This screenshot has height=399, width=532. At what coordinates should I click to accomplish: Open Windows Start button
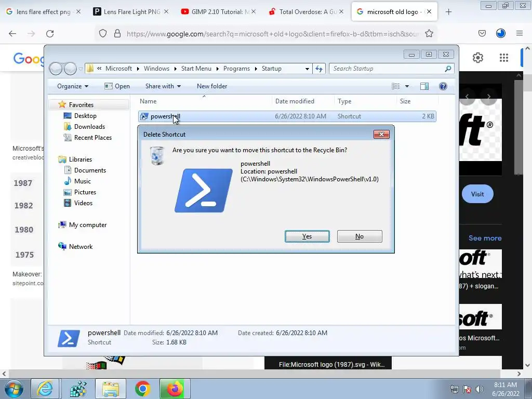[14, 389]
